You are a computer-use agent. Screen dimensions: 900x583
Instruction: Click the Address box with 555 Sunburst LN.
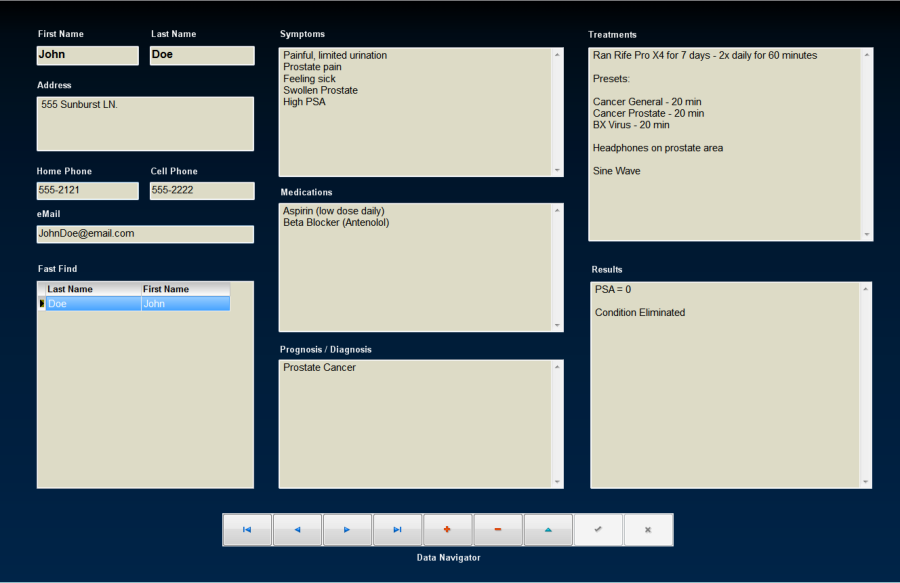(x=145, y=124)
